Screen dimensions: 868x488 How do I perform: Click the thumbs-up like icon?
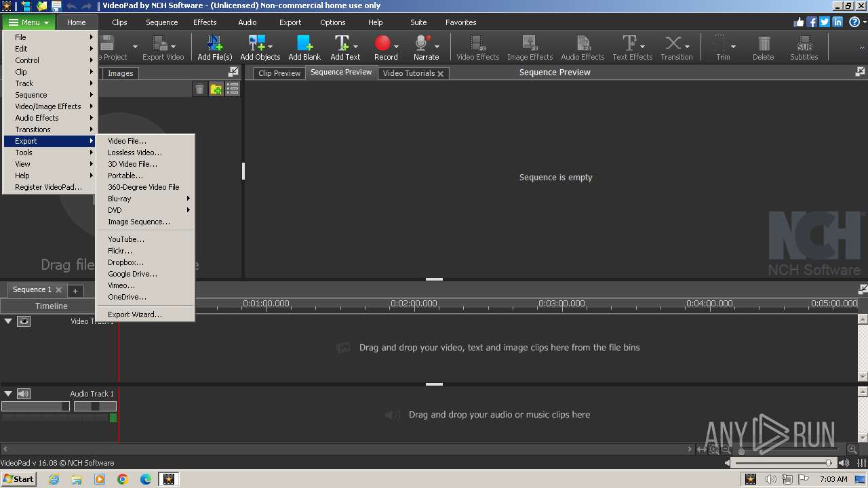coord(799,22)
